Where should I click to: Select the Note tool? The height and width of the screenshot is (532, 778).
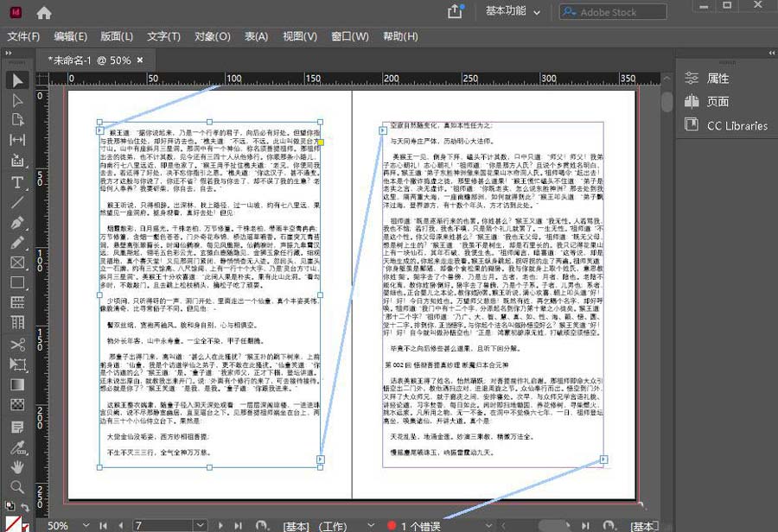tap(17, 427)
